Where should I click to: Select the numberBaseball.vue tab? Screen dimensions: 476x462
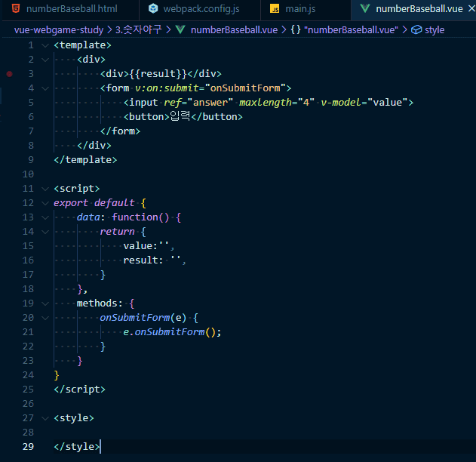click(419, 9)
